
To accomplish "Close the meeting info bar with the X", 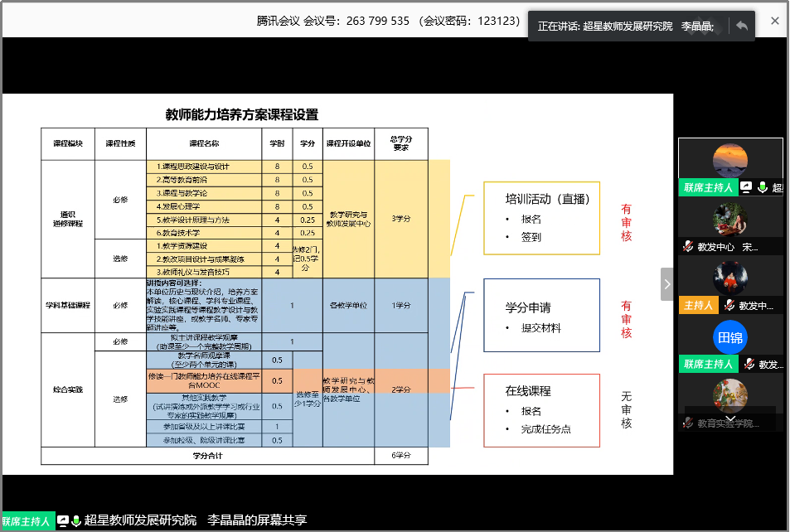I will [775, 21].
